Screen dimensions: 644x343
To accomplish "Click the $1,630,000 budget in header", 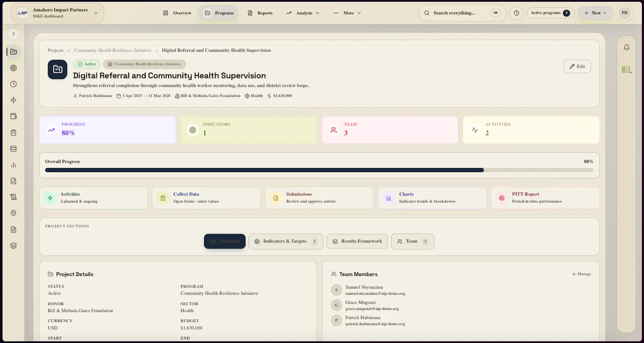I will tap(280, 96).
